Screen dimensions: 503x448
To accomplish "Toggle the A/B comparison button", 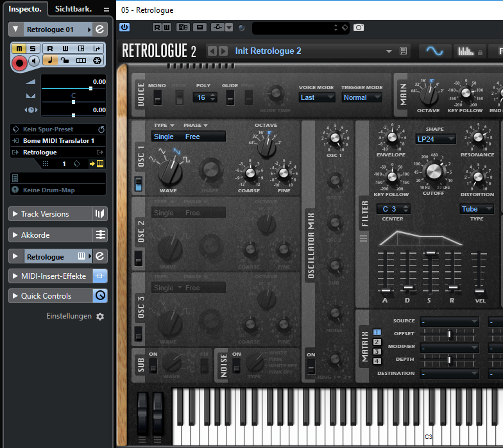I will point(183,28).
